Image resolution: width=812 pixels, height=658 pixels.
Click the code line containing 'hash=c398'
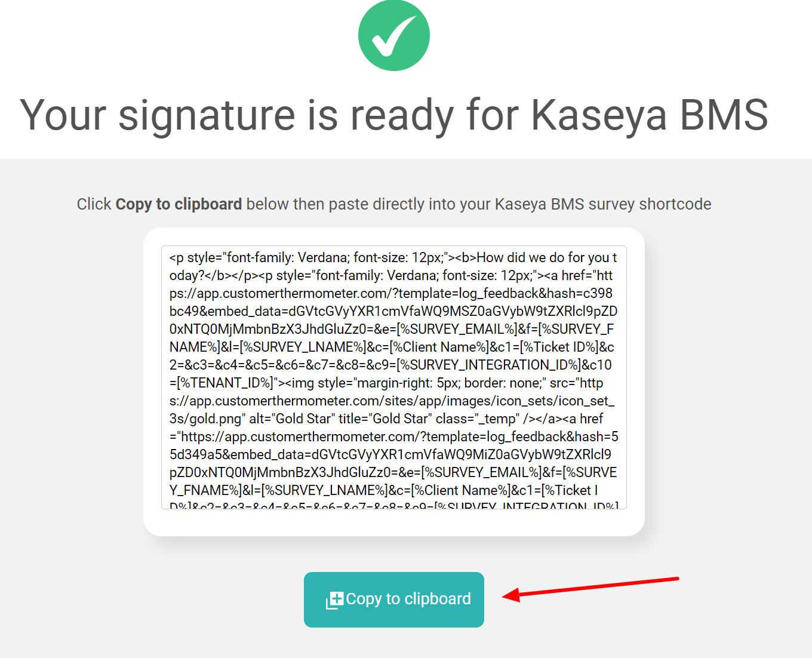point(391,293)
